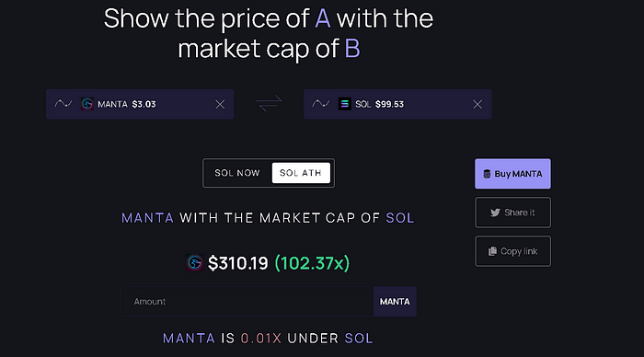Open the SOL price chart icon
This screenshot has height=357, width=644.
[x=321, y=104]
